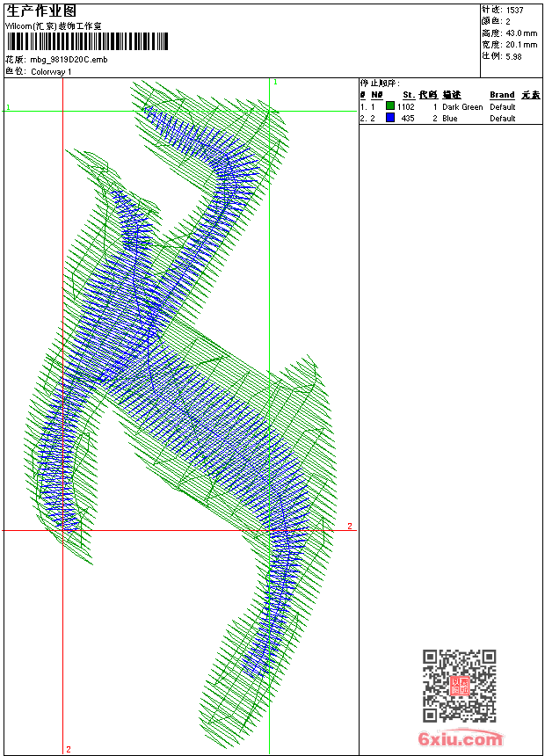Viewport: 545px width, 756px height.
Task: Click the 元素 column header
Action: (x=530, y=95)
